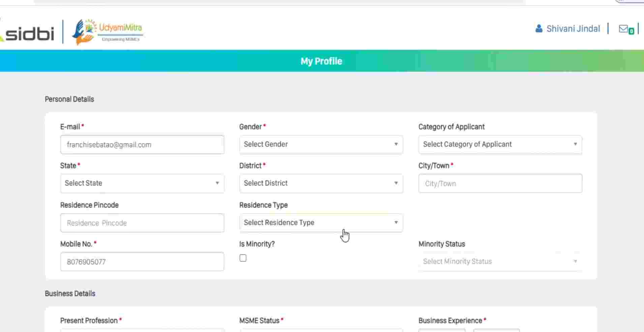Image resolution: width=644 pixels, height=332 pixels.
Task: Open the mail envelope icon
Action: coord(623,29)
